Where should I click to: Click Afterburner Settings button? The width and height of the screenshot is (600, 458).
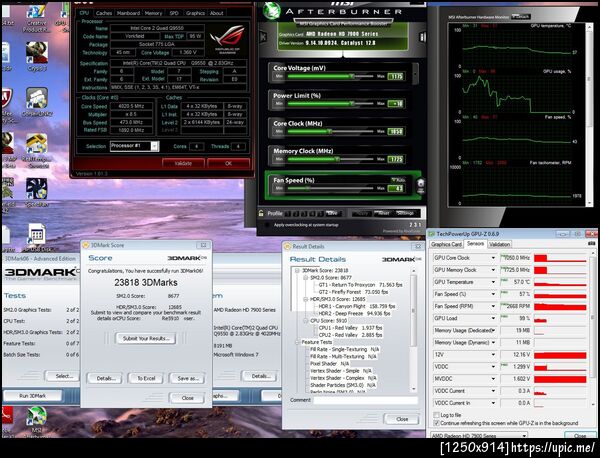pyautogui.click(x=405, y=213)
